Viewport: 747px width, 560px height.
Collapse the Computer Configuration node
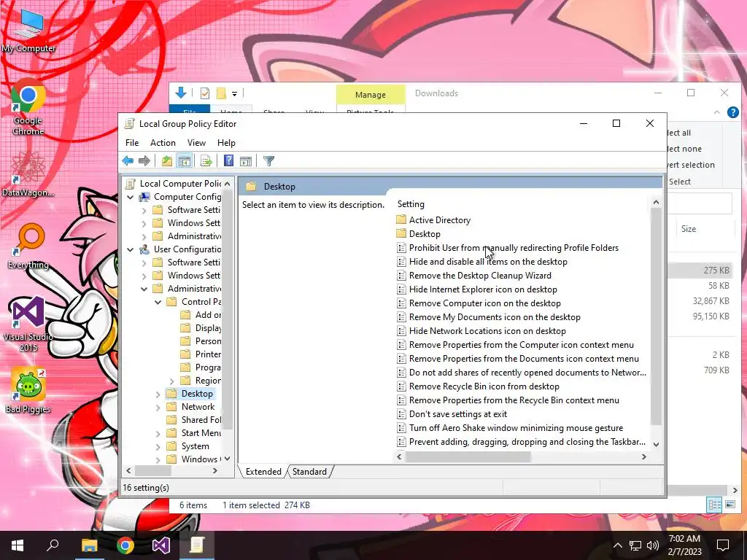click(130, 197)
